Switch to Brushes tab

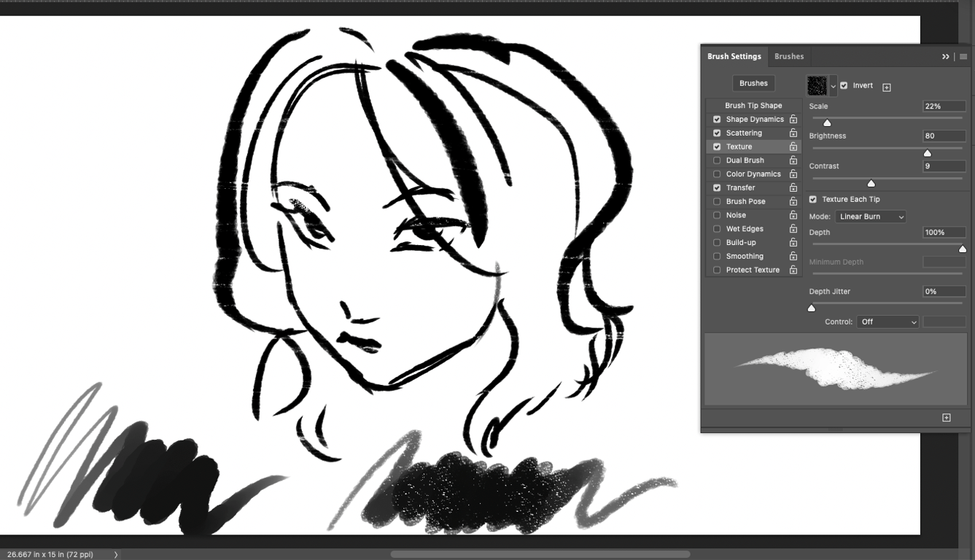coord(789,56)
